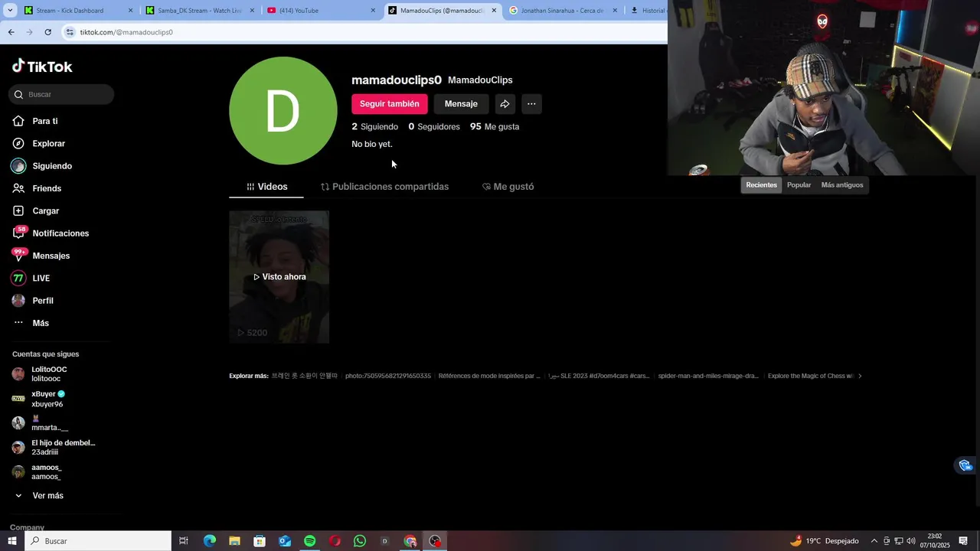
Task: Go to LIVE section
Action: coord(31,278)
